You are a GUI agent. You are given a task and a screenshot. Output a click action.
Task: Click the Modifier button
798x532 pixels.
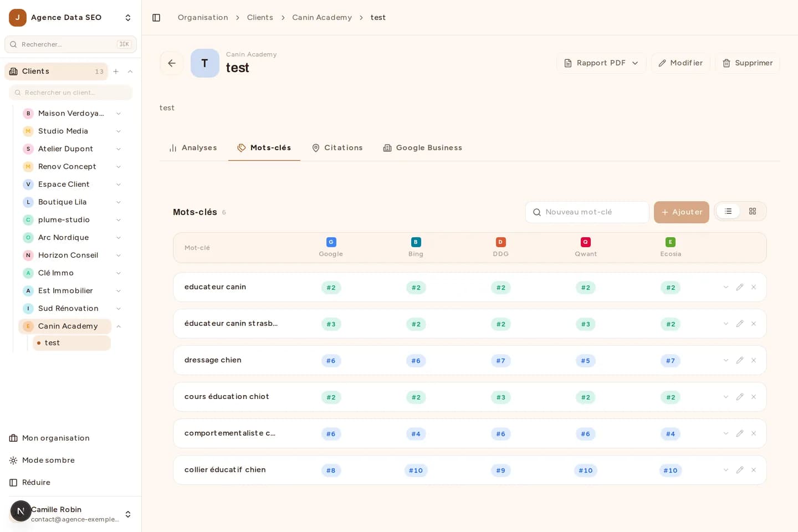pos(681,63)
